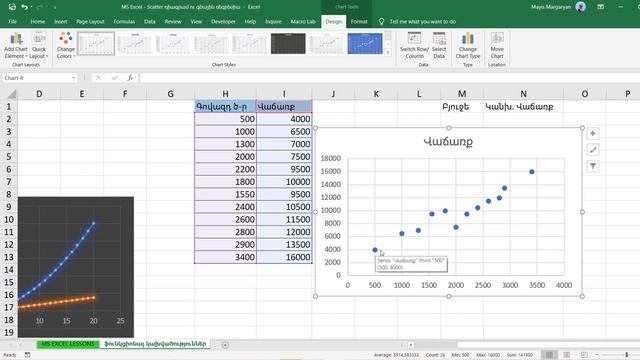Switch to Normal view in status bar
Image resolution: width=640 pixels, height=360 pixels.
tap(549, 355)
